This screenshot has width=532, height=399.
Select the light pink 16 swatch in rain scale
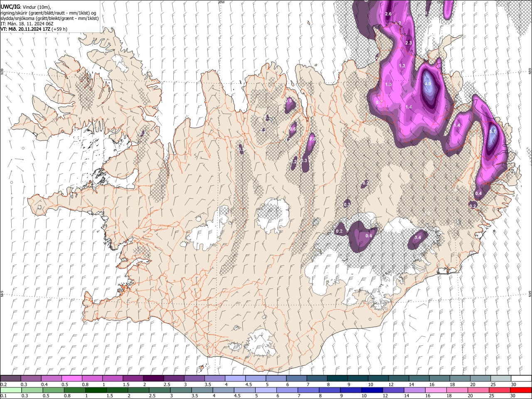pyautogui.click(x=436, y=390)
